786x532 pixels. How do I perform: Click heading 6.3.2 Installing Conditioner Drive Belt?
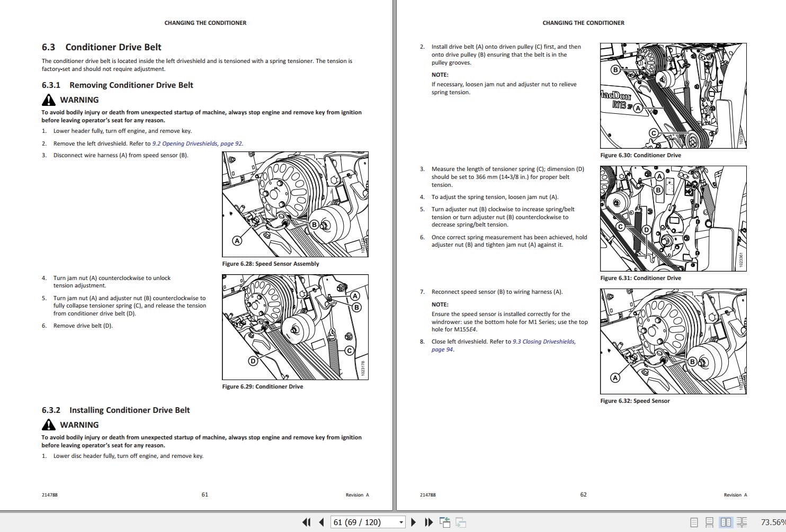tap(115, 410)
